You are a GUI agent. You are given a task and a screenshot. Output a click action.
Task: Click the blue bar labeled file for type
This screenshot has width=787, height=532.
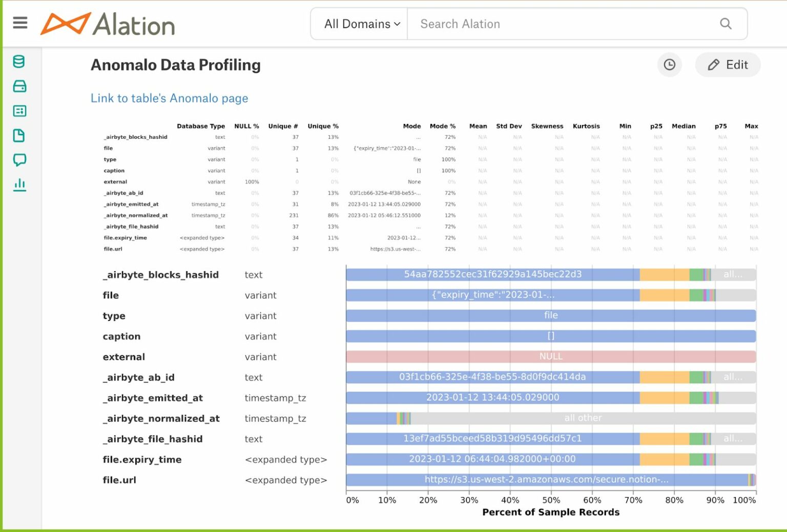coord(551,315)
